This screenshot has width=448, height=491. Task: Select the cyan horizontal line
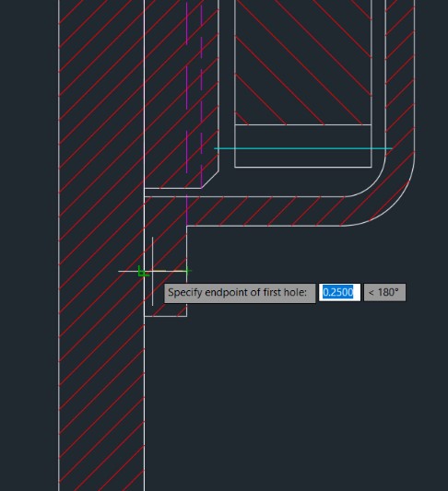(303, 148)
